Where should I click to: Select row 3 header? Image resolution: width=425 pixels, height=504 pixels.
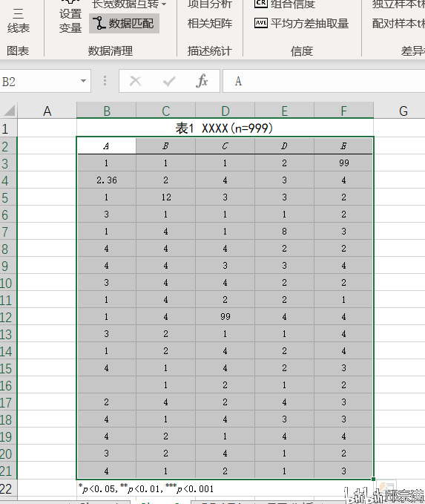click(8, 163)
